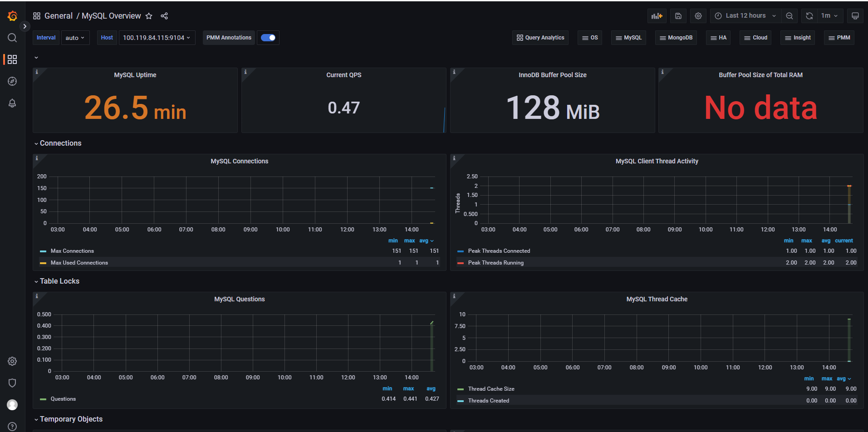The image size is (868, 432).
Task: Open the Grafana home logo
Action: coord(12,16)
